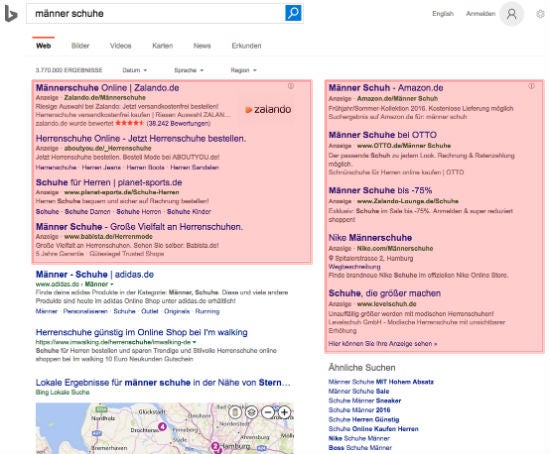Screen dimensions: 550x454
Task: Zoom out on the map
Action: pos(268,412)
